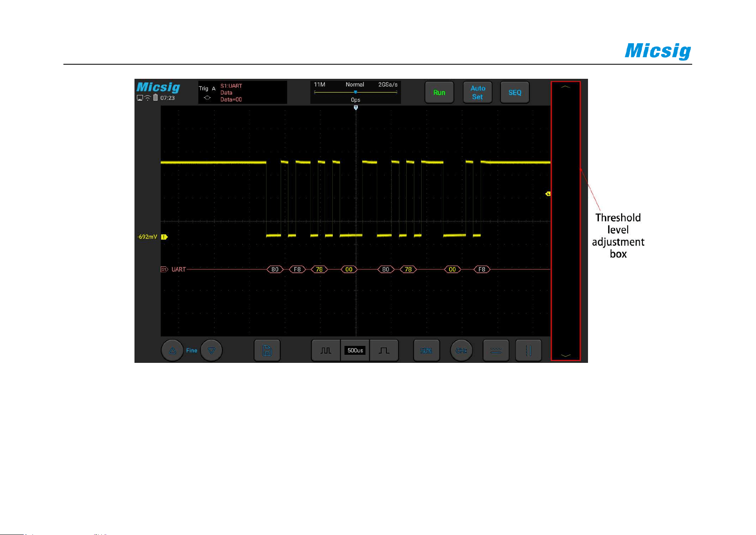Screen dimensions: 756x535
Task: Click the yellow channel 1 ground marker
Action: 164,237
